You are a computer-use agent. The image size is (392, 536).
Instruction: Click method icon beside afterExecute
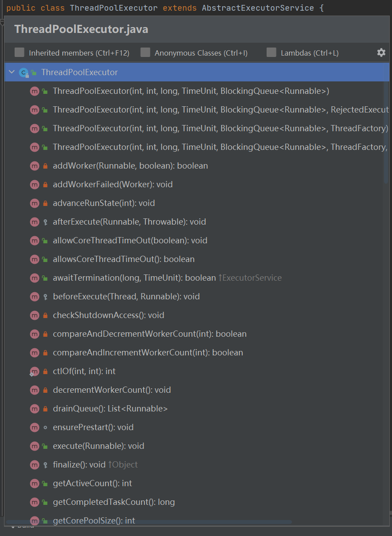[35, 222]
